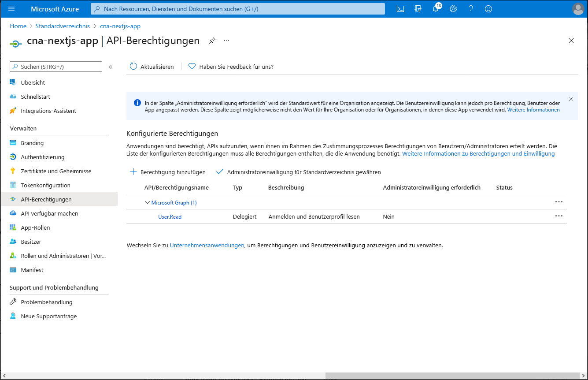The width and height of the screenshot is (588, 380).
Task: Open the directory and subscription filter icon
Action: click(x=418, y=9)
